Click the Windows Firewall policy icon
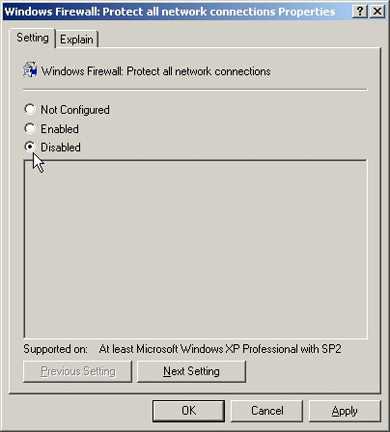The image size is (390, 432). click(x=30, y=70)
